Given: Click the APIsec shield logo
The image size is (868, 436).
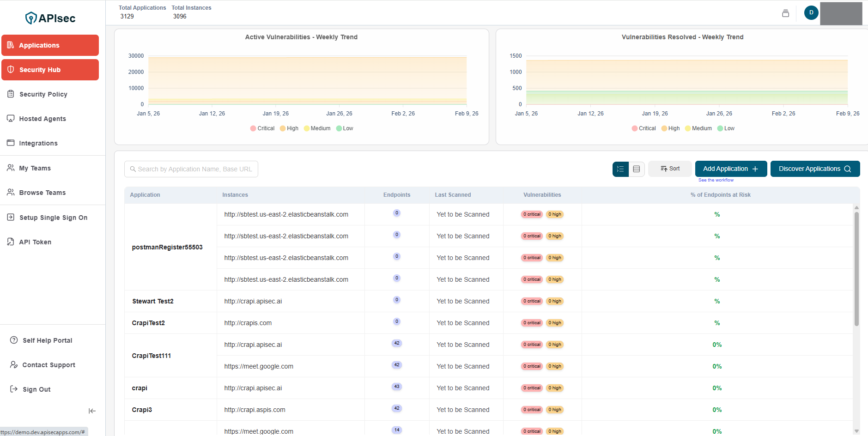Looking at the screenshot, I should (31, 18).
